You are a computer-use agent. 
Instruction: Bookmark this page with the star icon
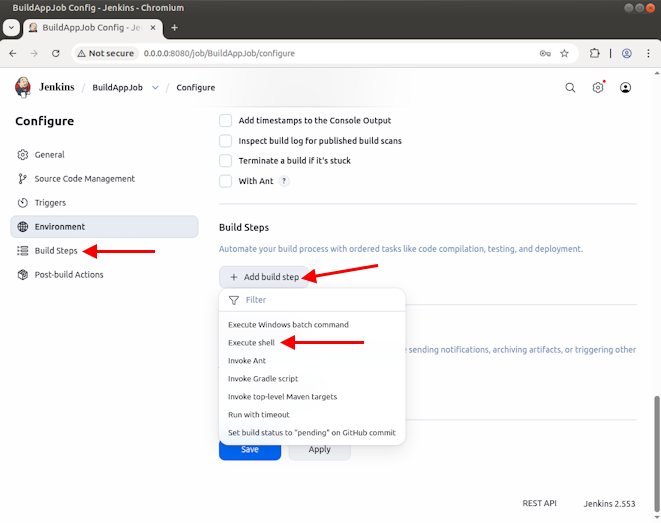564,53
